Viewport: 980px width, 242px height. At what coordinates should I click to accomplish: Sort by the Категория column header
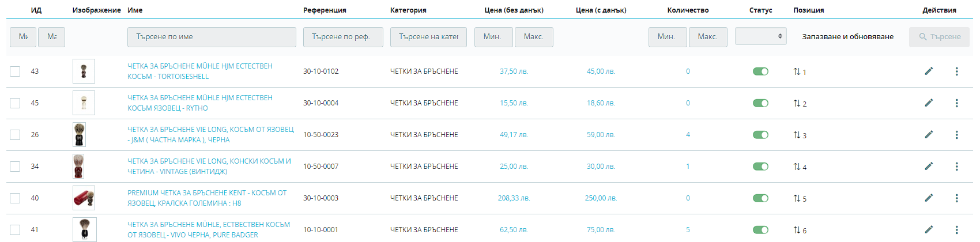click(408, 10)
